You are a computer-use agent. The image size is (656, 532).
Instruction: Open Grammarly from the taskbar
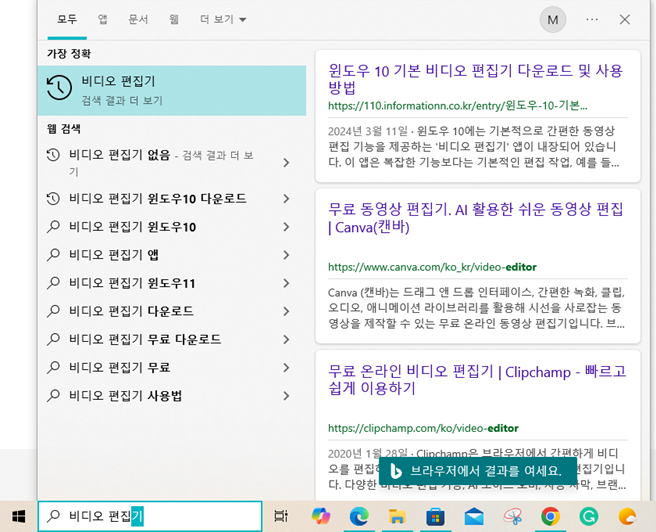point(589,517)
